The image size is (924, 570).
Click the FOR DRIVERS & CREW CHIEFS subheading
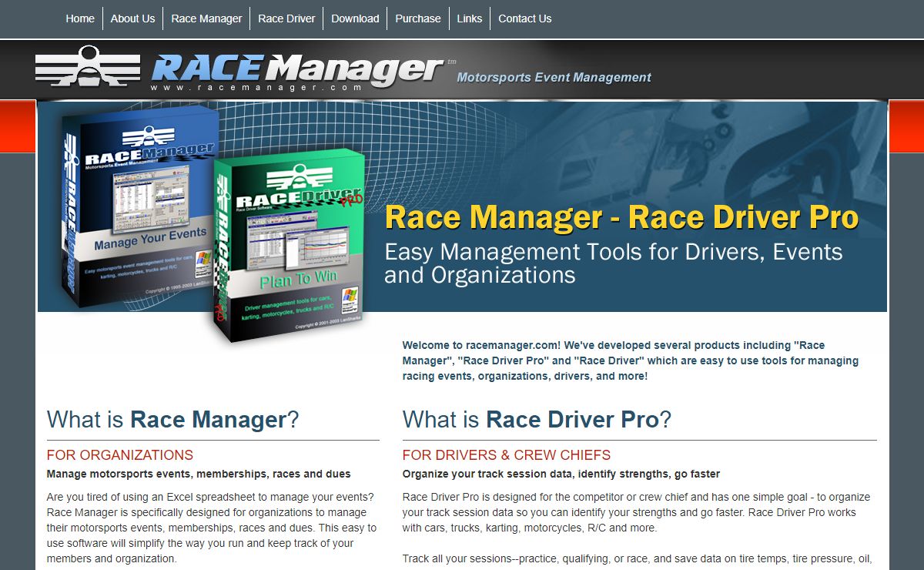[506, 455]
